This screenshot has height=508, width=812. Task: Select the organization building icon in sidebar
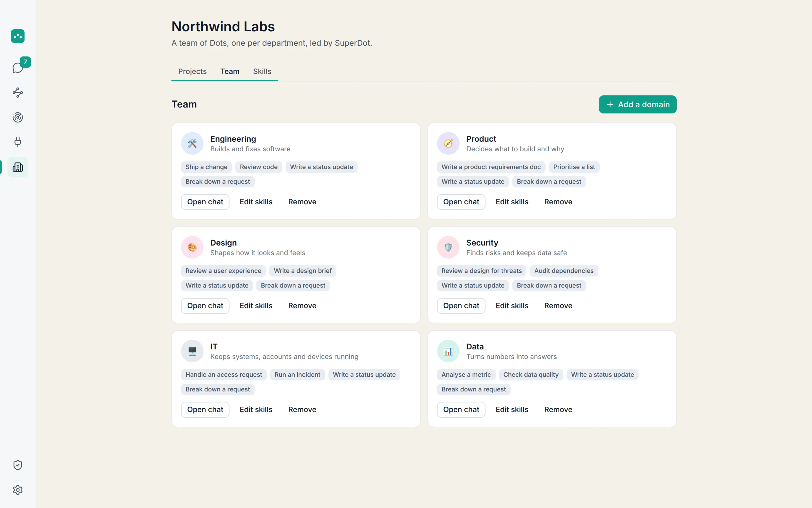click(x=18, y=167)
